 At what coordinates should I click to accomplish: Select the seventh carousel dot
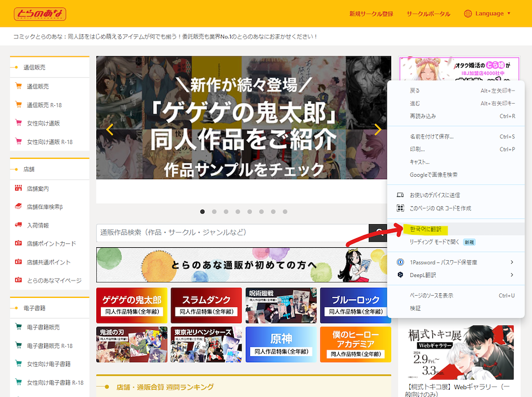[x=273, y=212]
